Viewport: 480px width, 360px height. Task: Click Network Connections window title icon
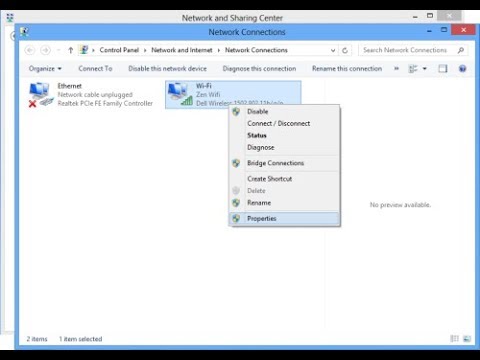pos(24,32)
